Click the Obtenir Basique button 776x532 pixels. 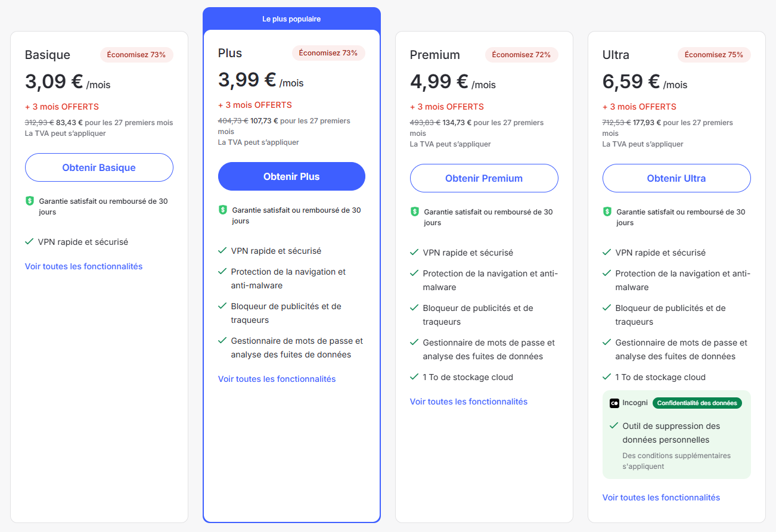tap(99, 167)
